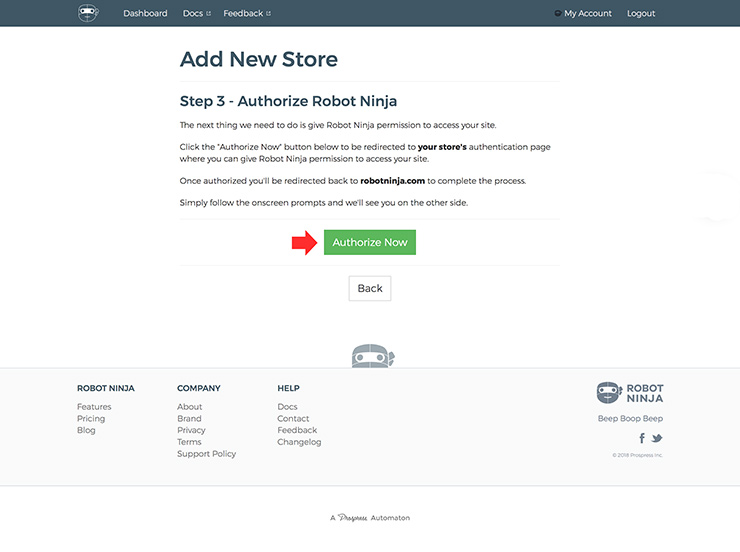Image resolution: width=740 pixels, height=552 pixels.
Task: Open the Feedback link under Help
Action: point(297,430)
